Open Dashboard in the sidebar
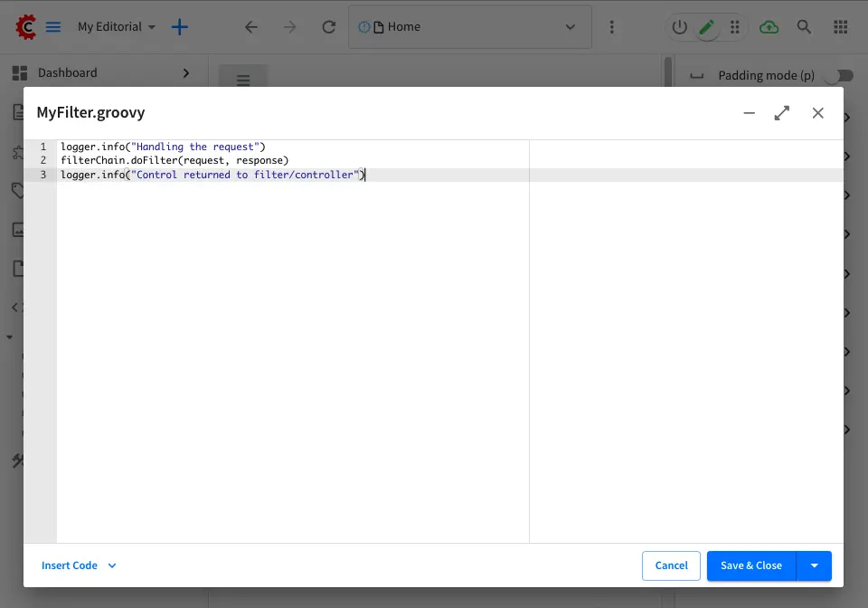The image size is (868, 608). 68,72
